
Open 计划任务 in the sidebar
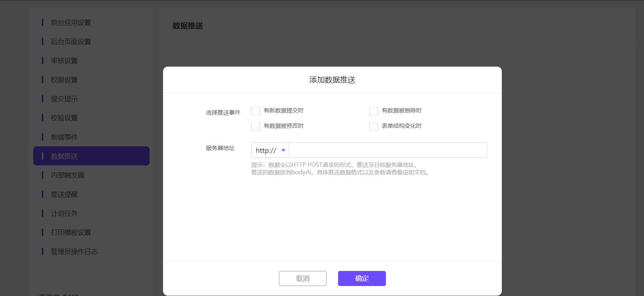point(64,214)
